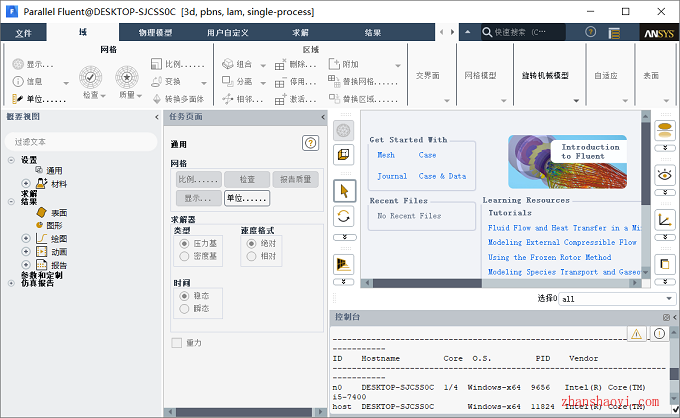Click the mesh Check (检查) icon in ribbon

click(x=91, y=78)
